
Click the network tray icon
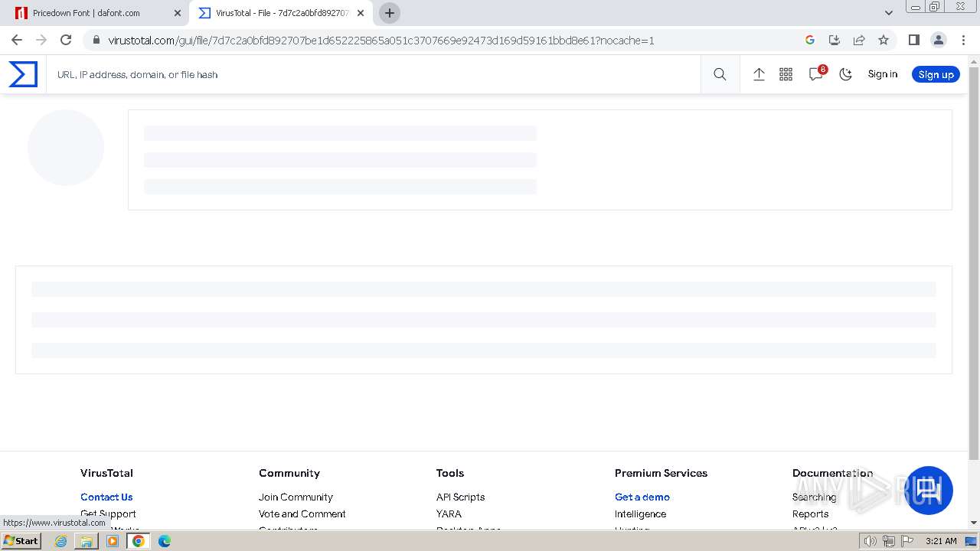[888, 541]
